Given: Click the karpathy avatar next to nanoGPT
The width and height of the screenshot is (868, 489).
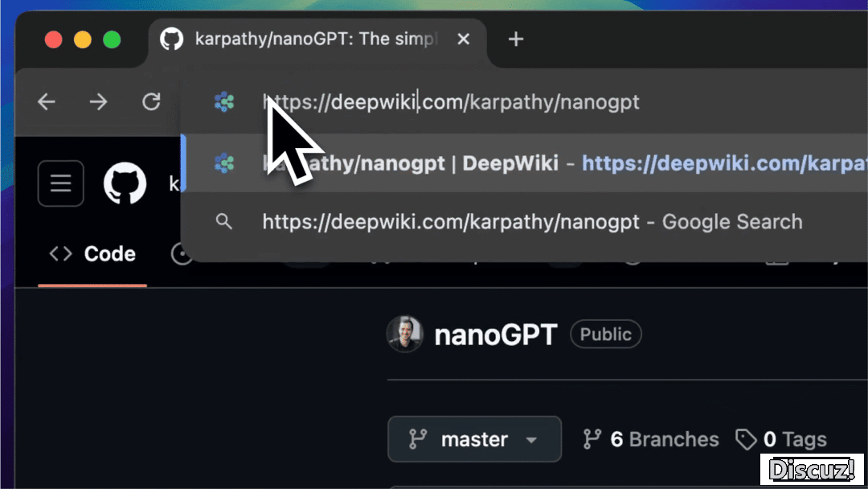Looking at the screenshot, I should (404, 334).
